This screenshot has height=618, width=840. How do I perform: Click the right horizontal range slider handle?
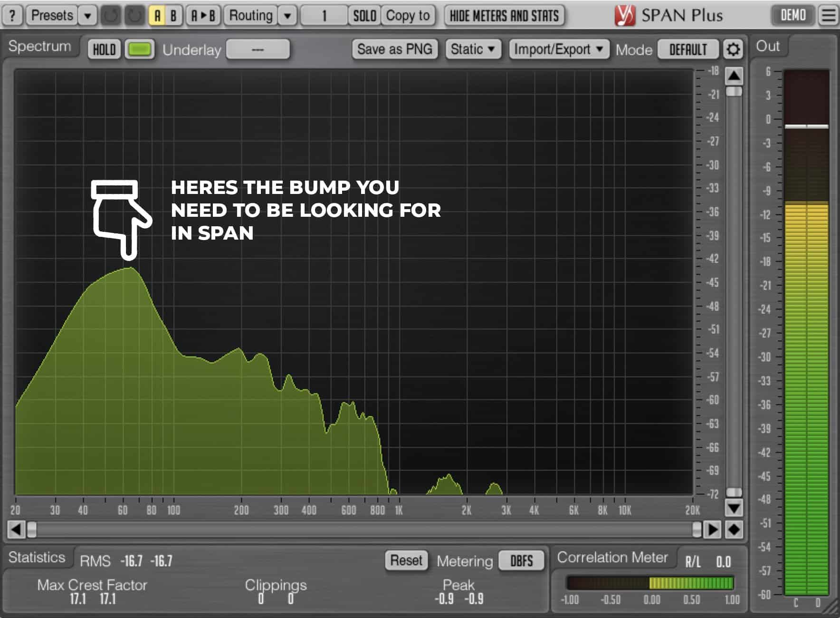point(697,529)
